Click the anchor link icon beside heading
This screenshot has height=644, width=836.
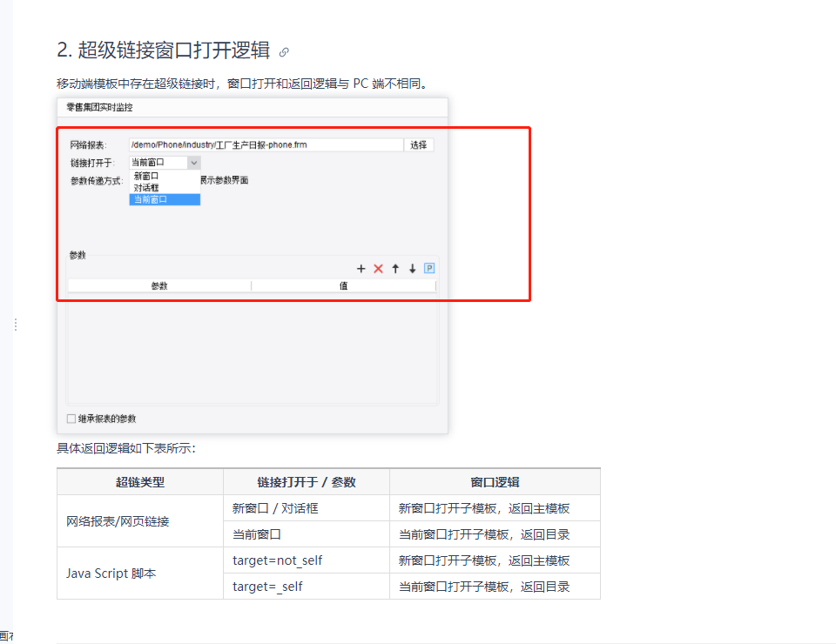tap(284, 51)
